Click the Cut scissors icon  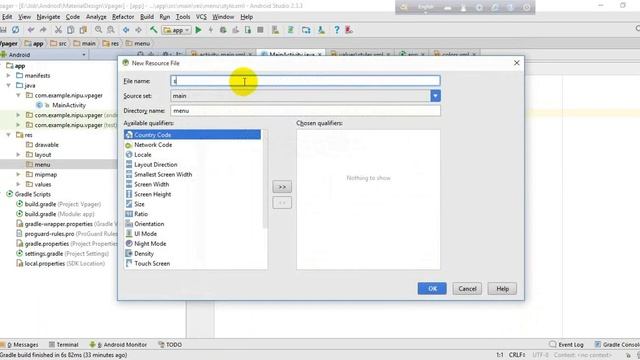coord(58,30)
